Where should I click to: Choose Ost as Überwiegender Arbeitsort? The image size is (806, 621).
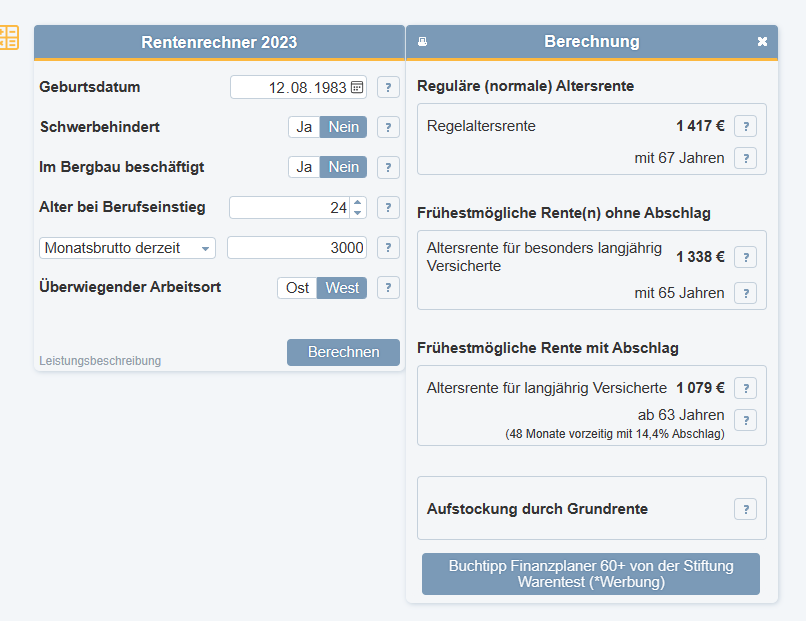[297, 288]
